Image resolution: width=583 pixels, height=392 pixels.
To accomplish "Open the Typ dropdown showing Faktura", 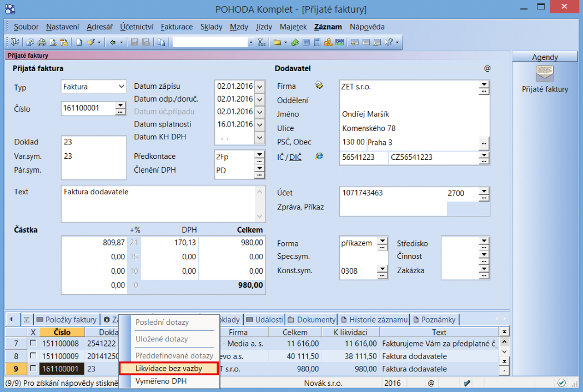I will pyautogui.click(x=122, y=87).
